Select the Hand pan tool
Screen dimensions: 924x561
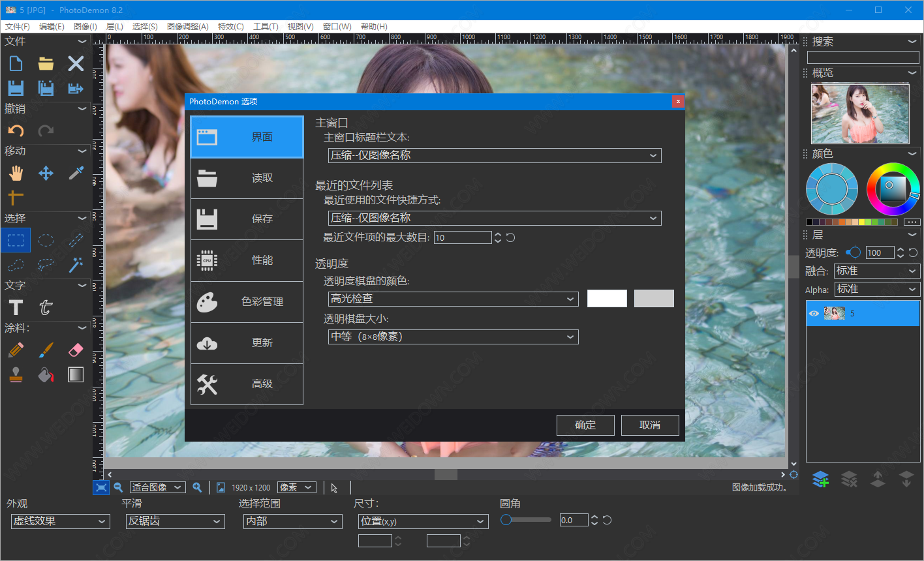tap(16, 173)
